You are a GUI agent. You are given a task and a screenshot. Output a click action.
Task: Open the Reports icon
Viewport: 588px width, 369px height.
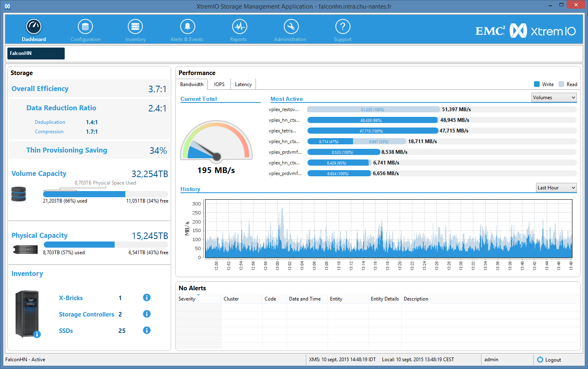239,27
